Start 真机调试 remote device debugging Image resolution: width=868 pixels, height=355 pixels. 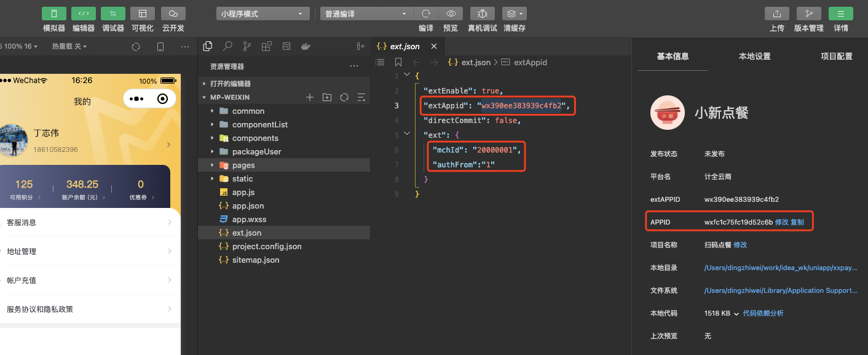tap(483, 14)
